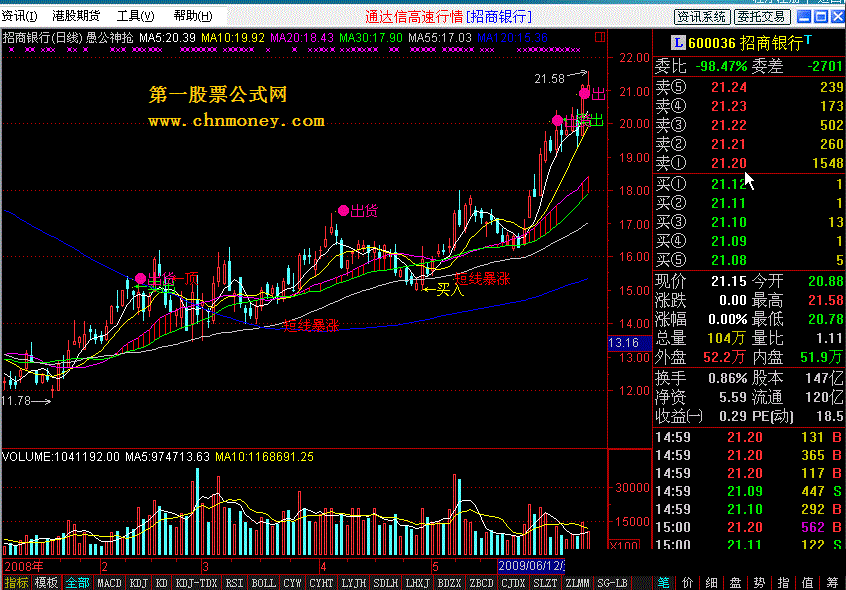Click the 委托交易 button

(x=762, y=17)
